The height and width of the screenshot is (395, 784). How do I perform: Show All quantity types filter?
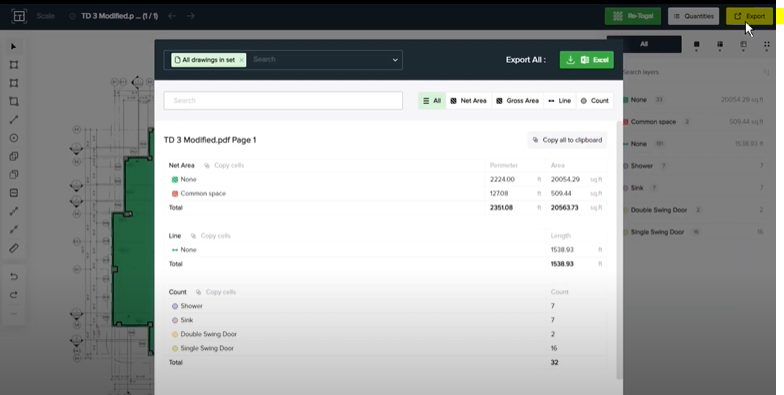click(432, 100)
